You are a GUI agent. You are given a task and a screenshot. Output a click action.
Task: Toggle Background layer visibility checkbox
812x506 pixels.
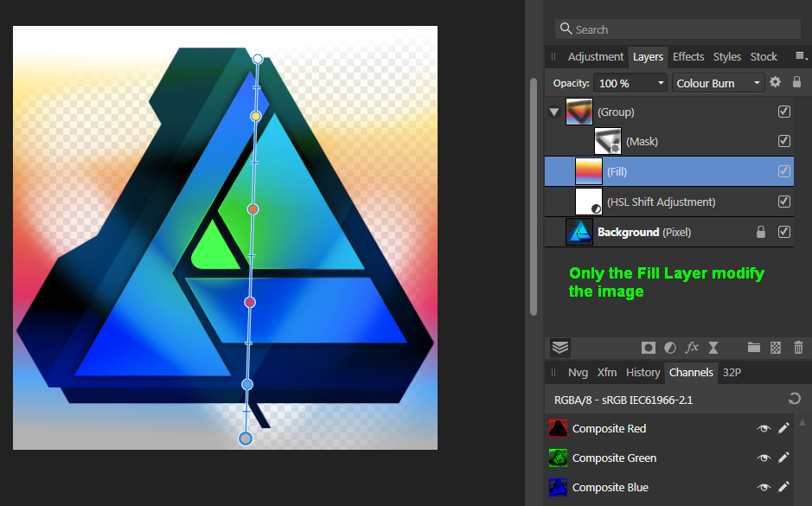coord(784,232)
